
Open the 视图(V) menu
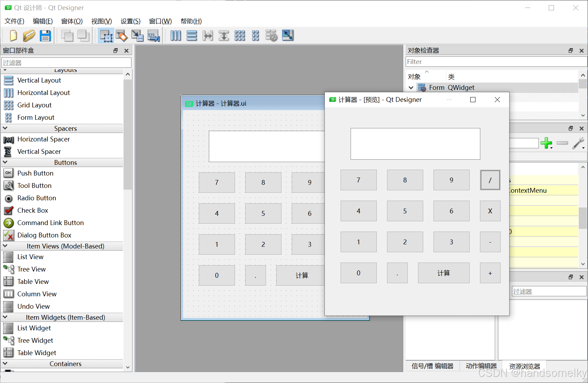pos(101,21)
